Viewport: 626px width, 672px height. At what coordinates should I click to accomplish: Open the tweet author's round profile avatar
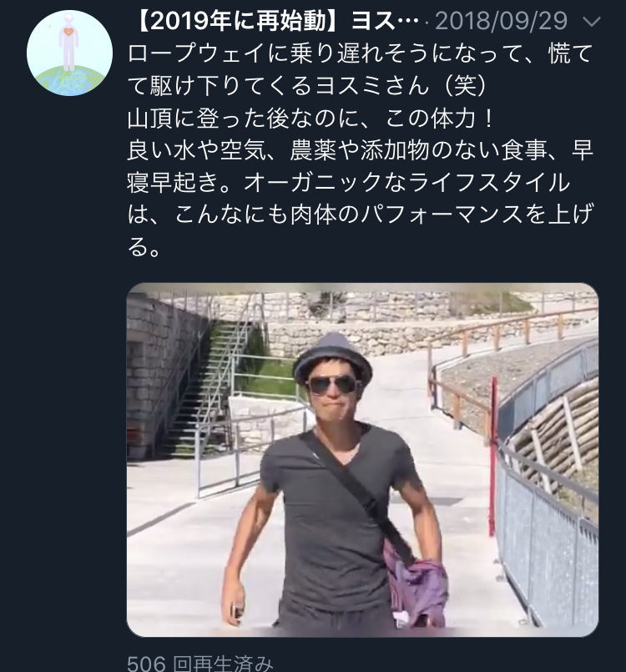[x=69, y=53]
